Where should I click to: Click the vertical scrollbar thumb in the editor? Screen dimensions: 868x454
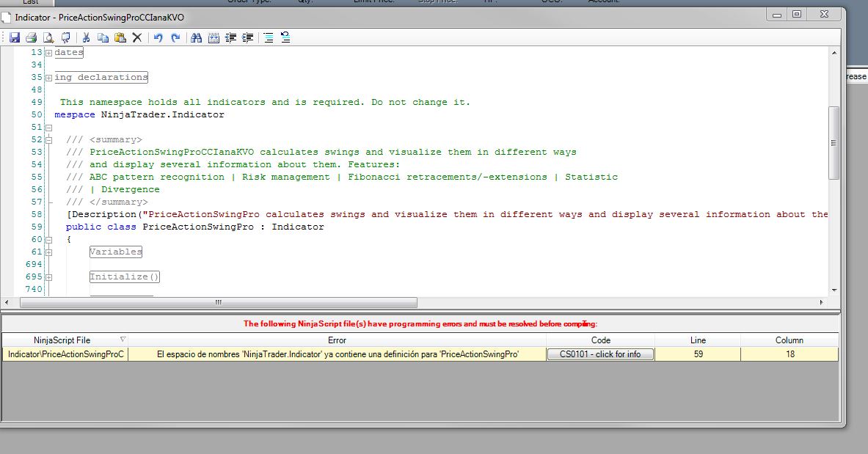[x=834, y=143]
